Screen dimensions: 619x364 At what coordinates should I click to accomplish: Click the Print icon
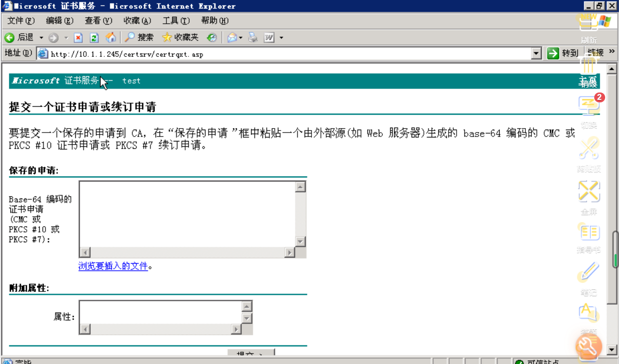253,38
